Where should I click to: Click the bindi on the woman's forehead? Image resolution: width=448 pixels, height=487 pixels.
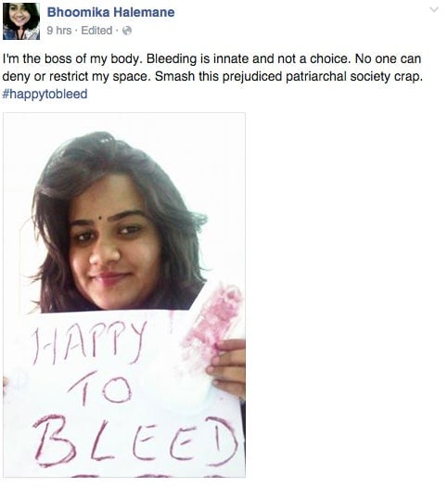[x=99, y=218]
